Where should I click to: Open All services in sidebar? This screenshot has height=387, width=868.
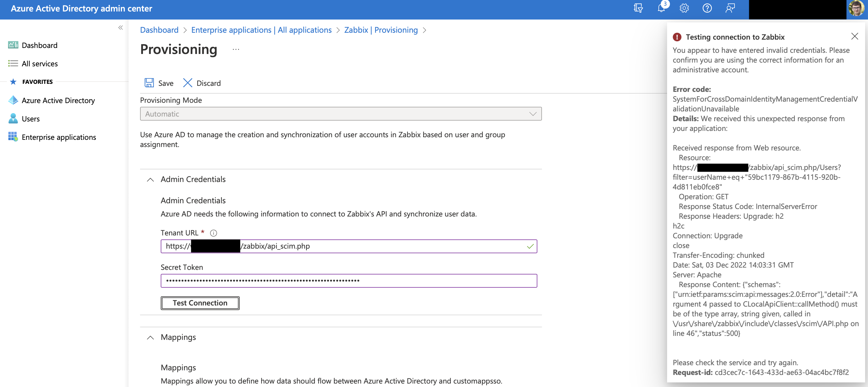pos(39,63)
